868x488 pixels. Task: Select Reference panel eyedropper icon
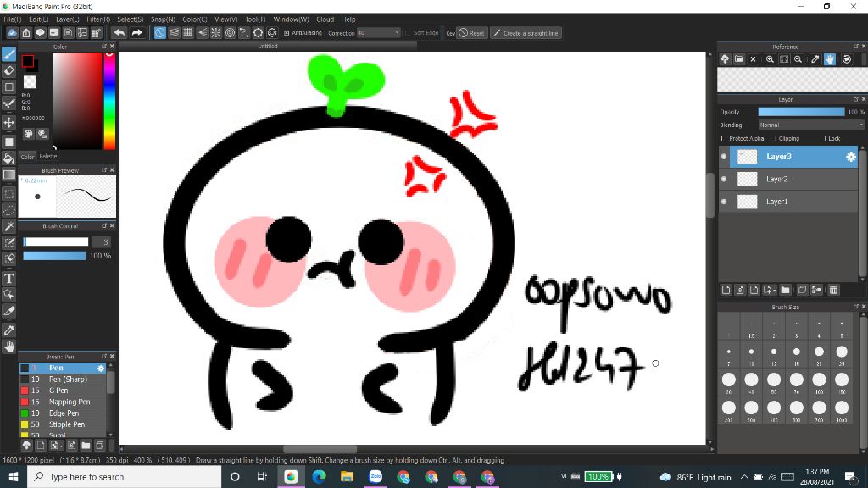815,59
